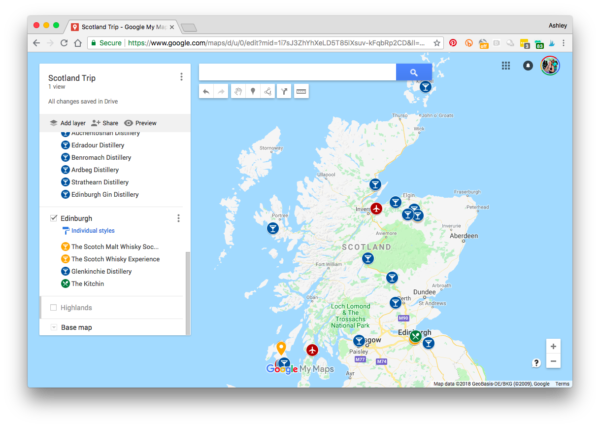600x427 pixels.
Task: Navigate back in the browser
Action: click(x=36, y=43)
